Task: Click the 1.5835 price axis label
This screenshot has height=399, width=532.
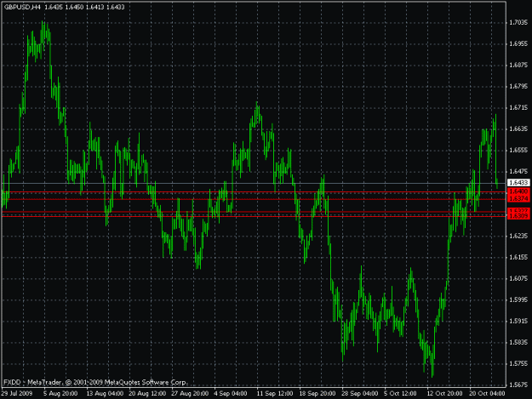Action: (518, 342)
